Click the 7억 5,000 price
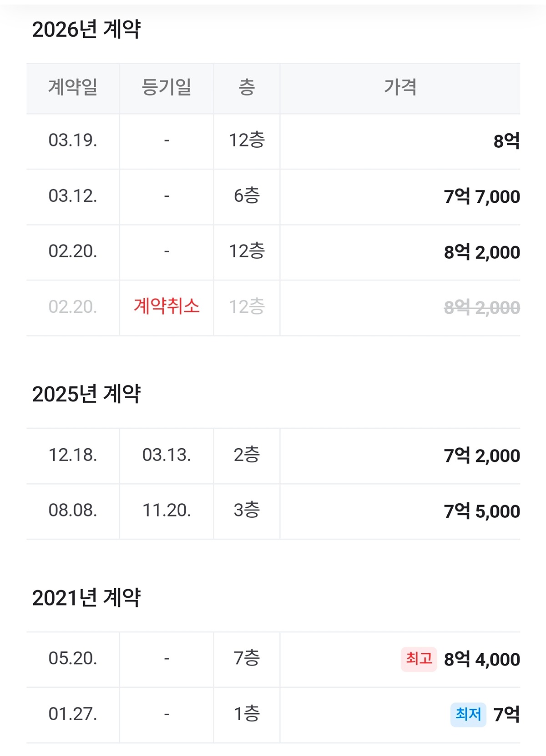This screenshot has width=546, height=756. pyautogui.click(x=482, y=511)
